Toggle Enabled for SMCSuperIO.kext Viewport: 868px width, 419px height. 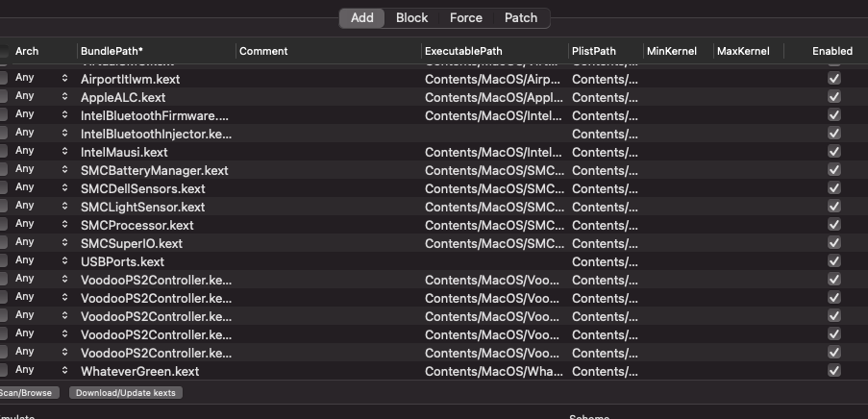pos(833,243)
